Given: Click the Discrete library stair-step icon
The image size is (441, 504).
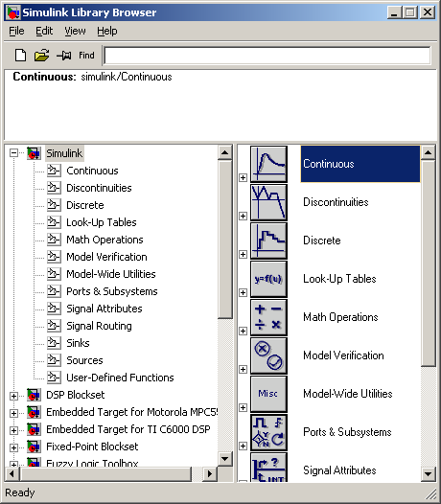Looking at the screenshot, I should click(x=268, y=241).
